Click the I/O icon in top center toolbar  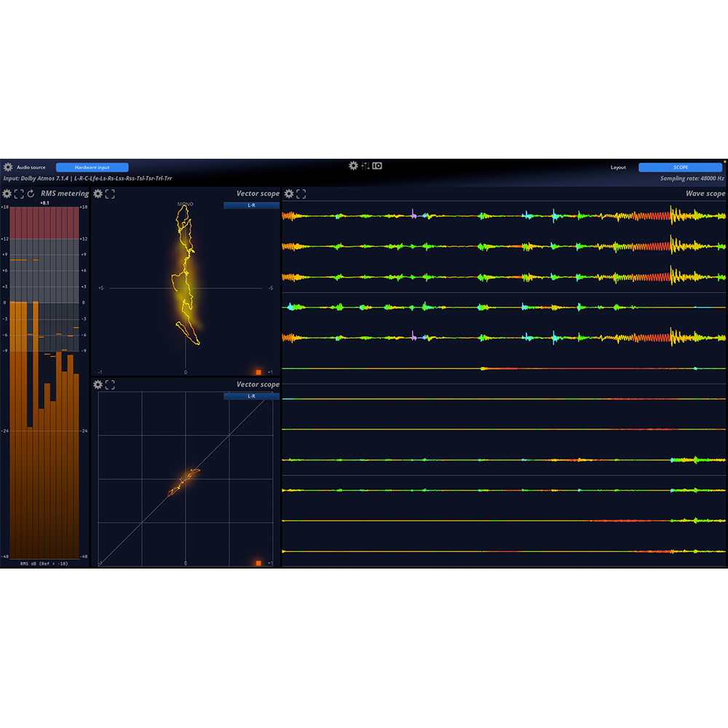tap(377, 166)
